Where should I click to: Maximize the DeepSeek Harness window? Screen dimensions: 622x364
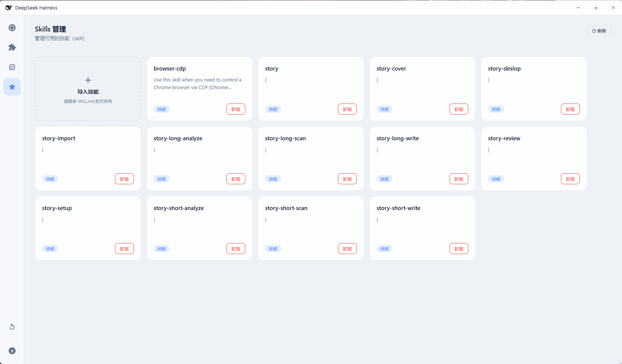coord(596,8)
